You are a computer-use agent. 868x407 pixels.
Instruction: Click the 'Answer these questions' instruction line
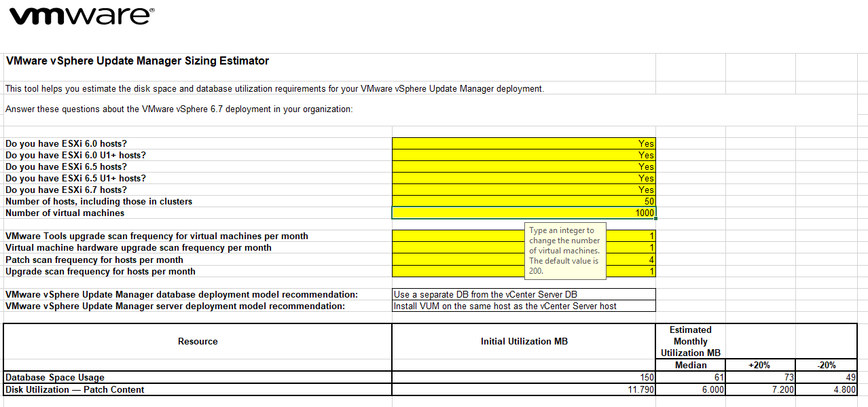(x=179, y=109)
